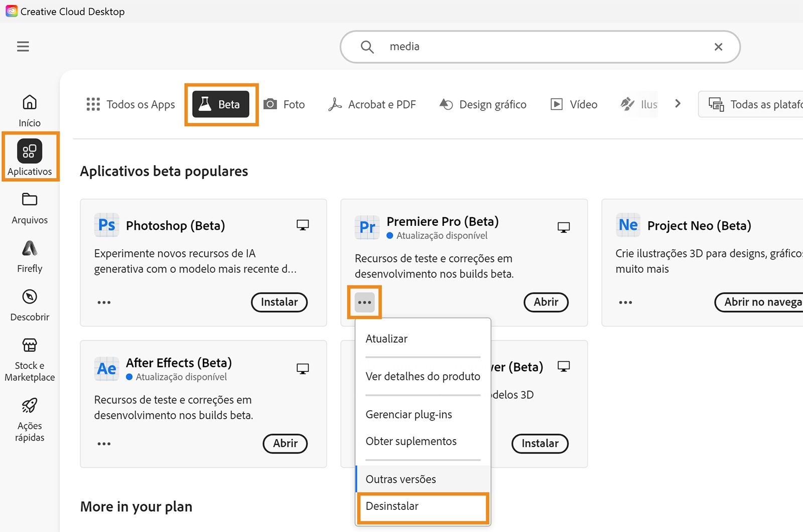803x532 pixels.
Task: Click Photoshop (Beta) desktop platform icon
Action: [x=303, y=225]
